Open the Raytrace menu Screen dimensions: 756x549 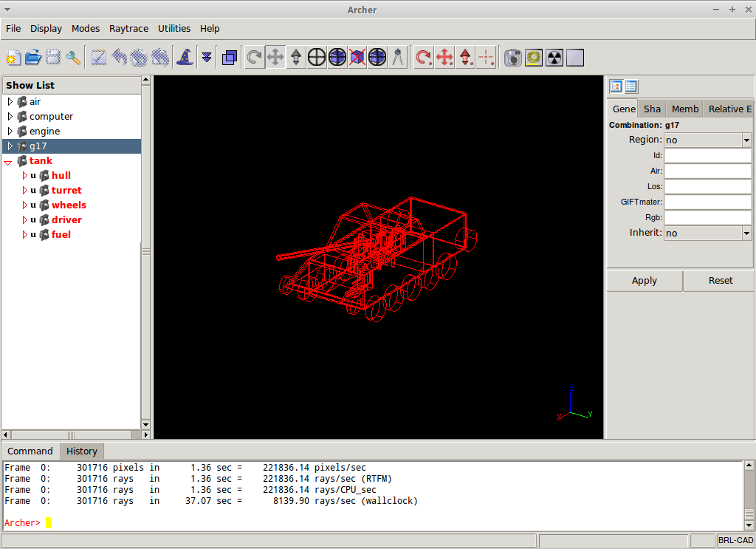128,28
